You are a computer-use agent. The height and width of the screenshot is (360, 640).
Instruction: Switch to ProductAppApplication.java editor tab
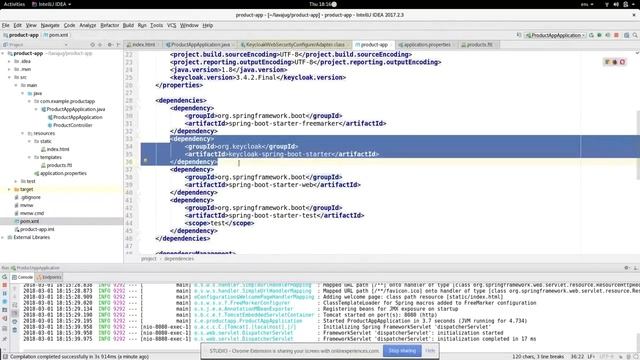tap(200, 44)
